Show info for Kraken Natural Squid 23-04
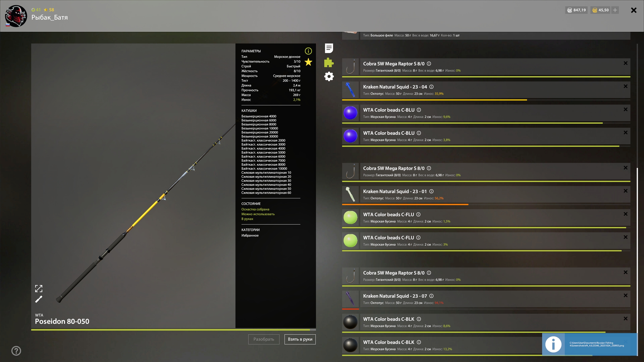Screen dimensions: 644x362 pos(431,87)
